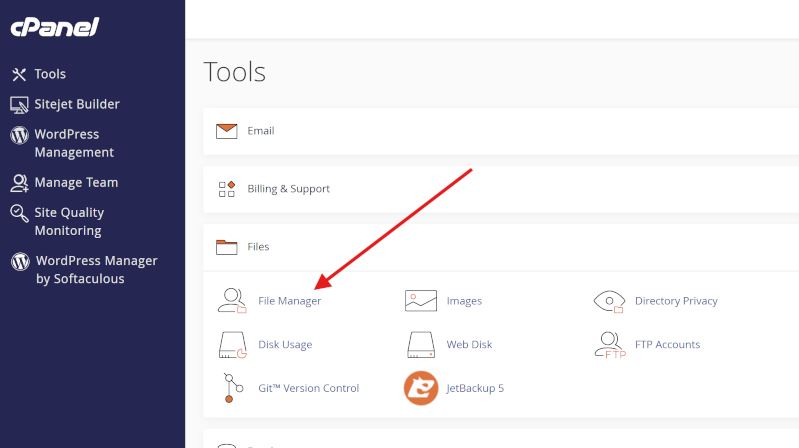Click the cPanel logo
The height and width of the screenshot is (448, 799).
[x=55, y=27]
